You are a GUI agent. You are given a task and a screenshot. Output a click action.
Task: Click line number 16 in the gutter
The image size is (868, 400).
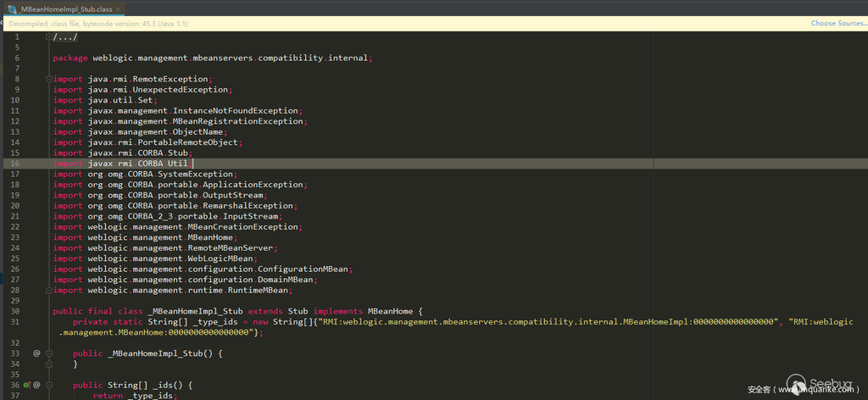(14, 164)
